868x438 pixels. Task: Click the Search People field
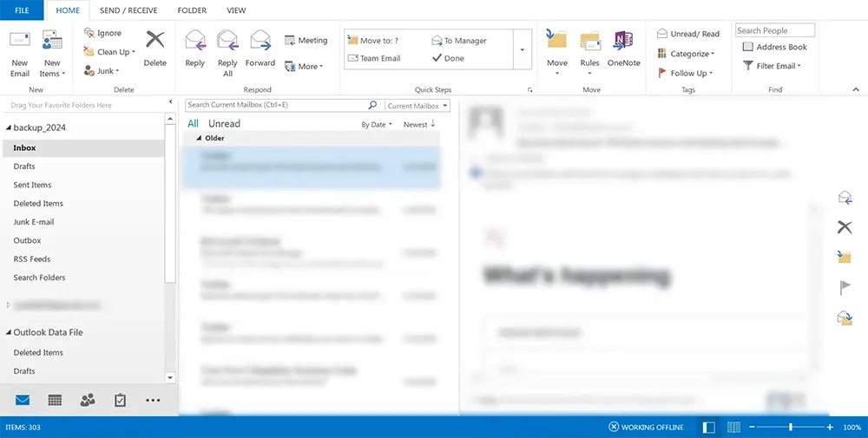[x=775, y=30]
